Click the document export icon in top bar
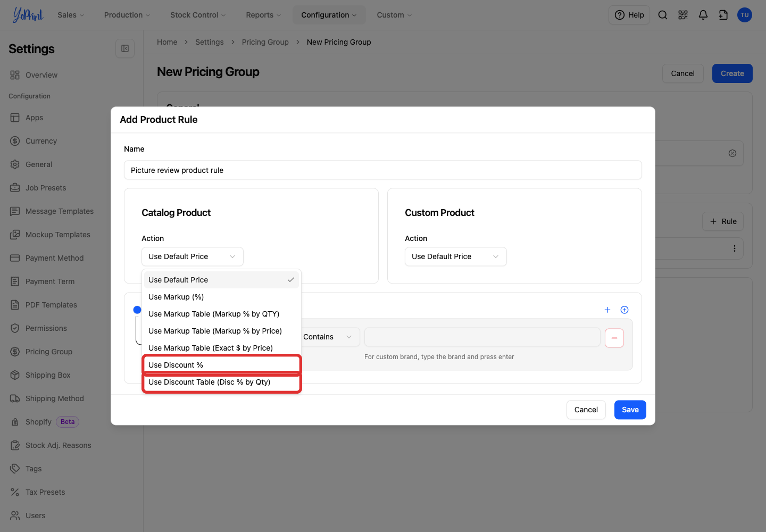Viewport: 766px width, 532px height. pos(723,15)
